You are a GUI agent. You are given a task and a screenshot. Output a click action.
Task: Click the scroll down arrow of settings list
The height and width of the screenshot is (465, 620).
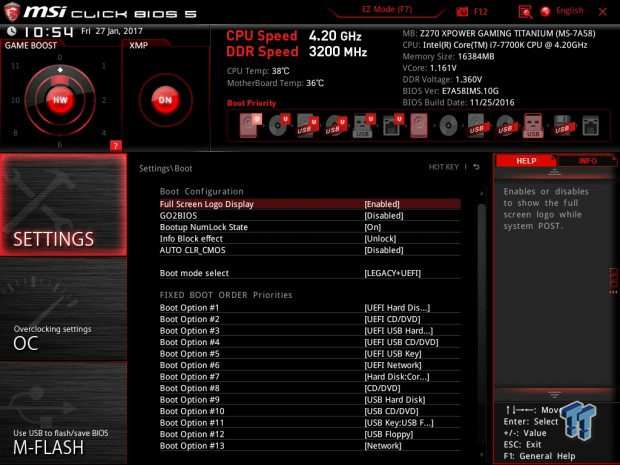point(481,456)
